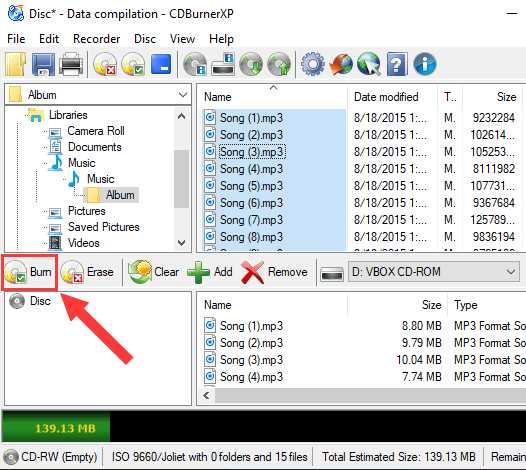Select Song (1).mp3 in file browser
526x470 pixels.
pyautogui.click(x=251, y=118)
